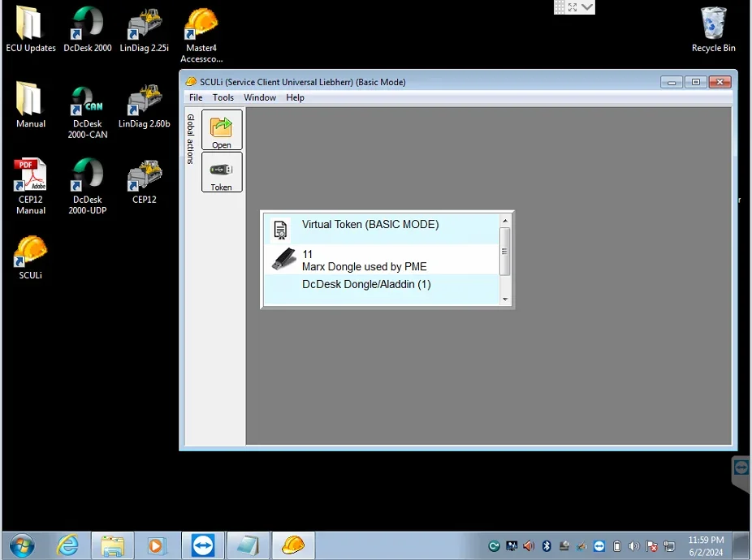Select the LinDiag 2.25i desktop icon
Image resolution: width=752 pixels, height=560 pixels.
tap(145, 30)
